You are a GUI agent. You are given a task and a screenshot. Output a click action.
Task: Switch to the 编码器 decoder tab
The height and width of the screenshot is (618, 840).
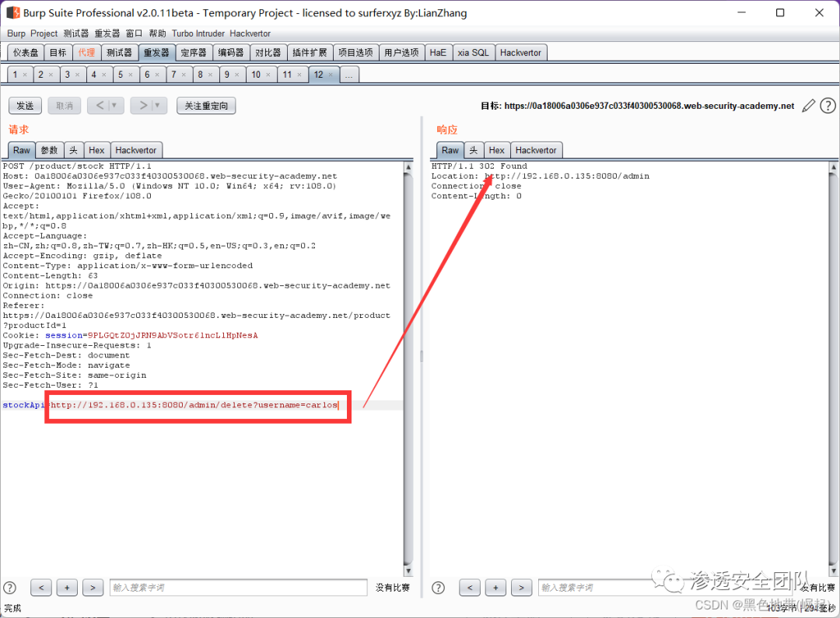231,53
